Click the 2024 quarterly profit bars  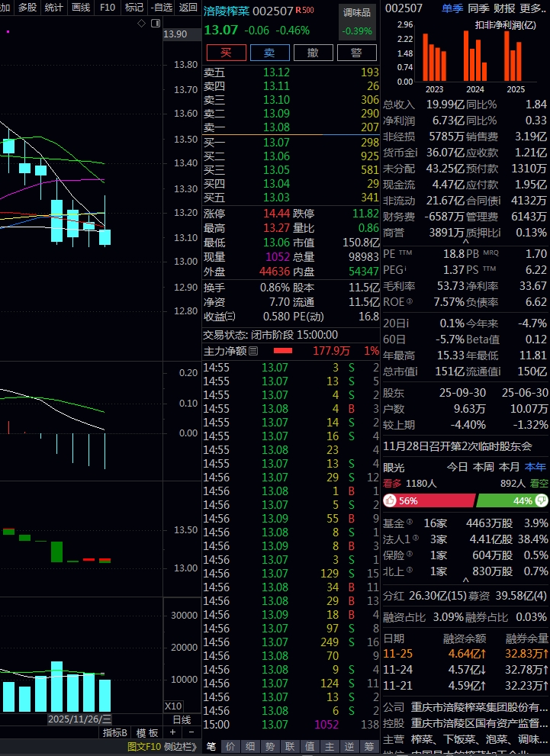(x=474, y=56)
